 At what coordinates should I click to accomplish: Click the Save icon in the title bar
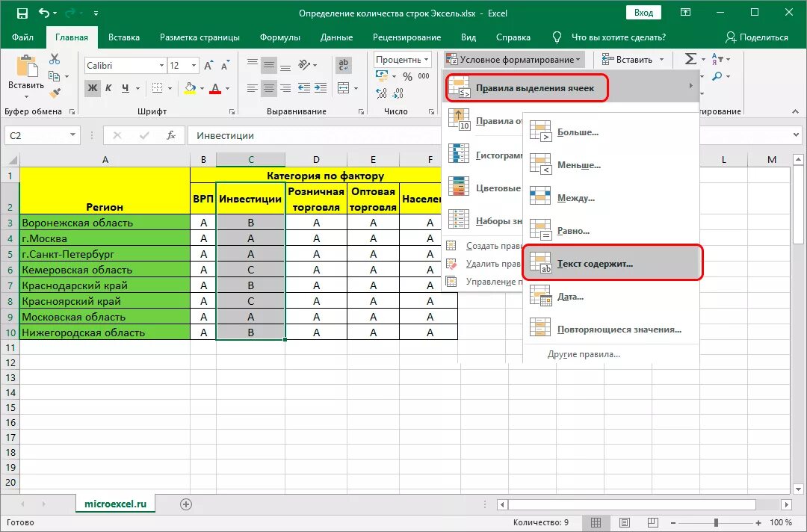pos(22,13)
